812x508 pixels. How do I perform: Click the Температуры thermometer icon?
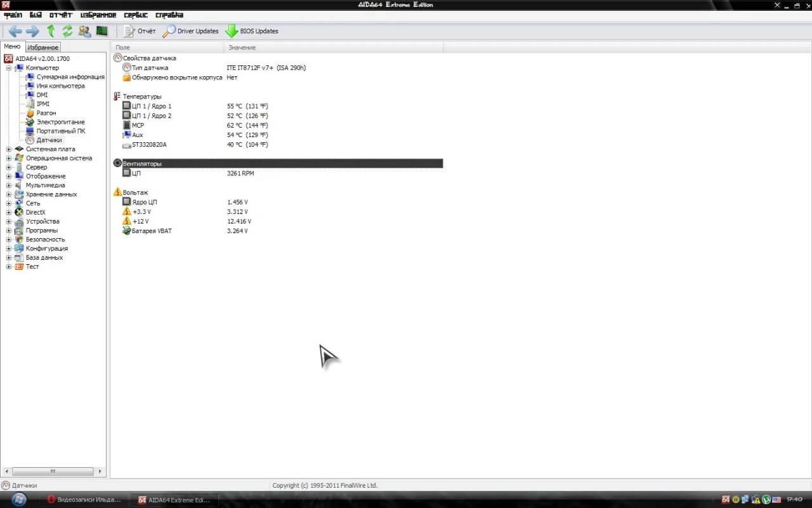(117, 97)
